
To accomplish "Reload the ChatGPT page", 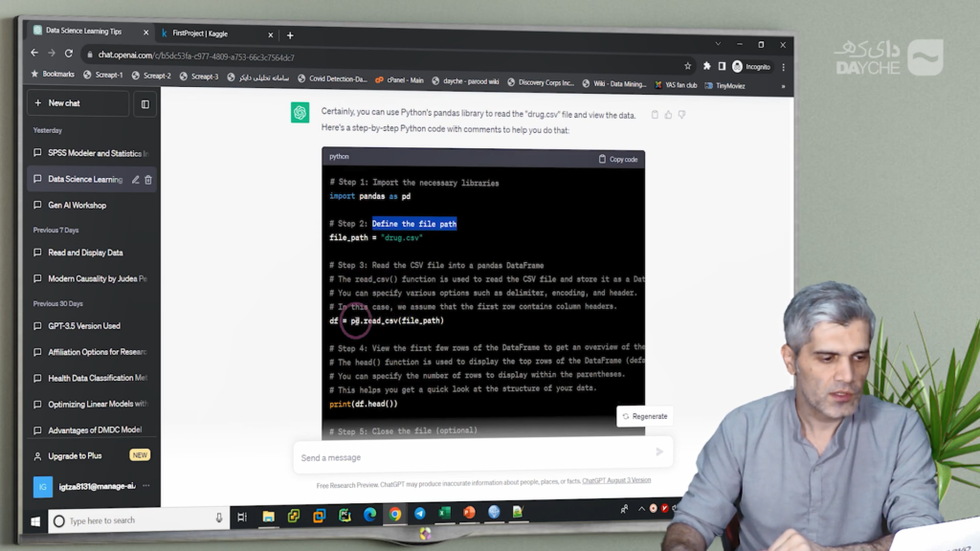I will 69,54.
